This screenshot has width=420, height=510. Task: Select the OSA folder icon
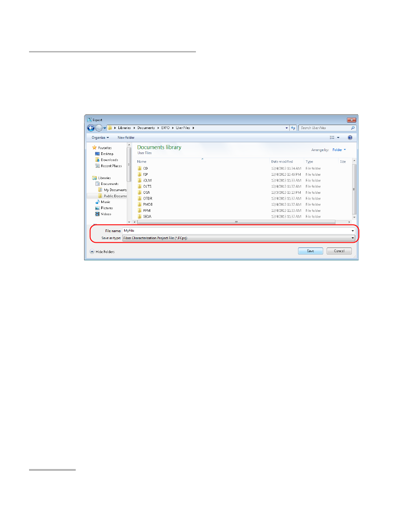140,192
